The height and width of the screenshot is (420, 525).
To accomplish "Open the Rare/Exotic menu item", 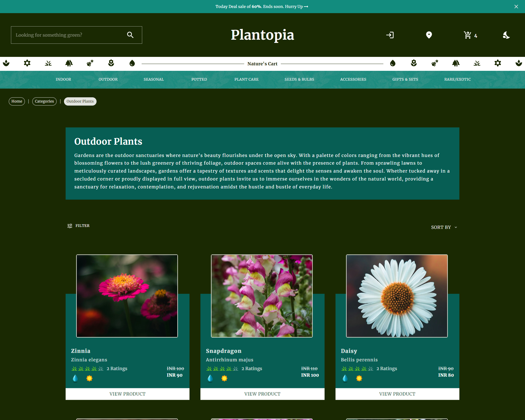I will tap(457, 79).
